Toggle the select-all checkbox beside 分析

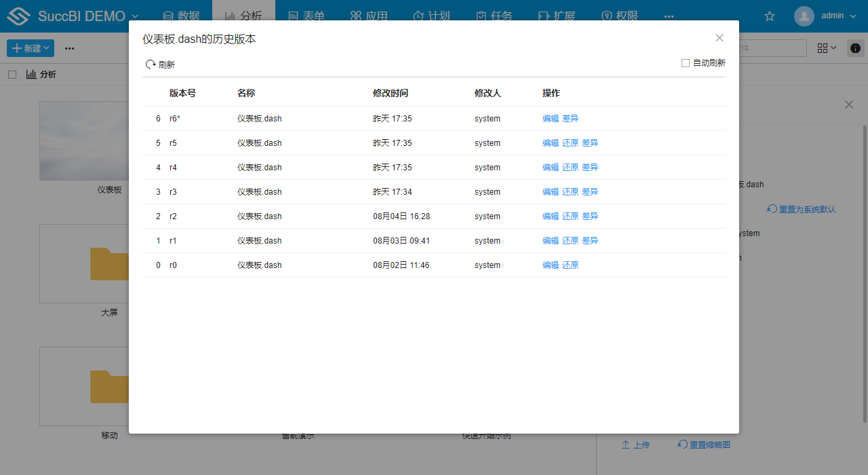pos(12,75)
